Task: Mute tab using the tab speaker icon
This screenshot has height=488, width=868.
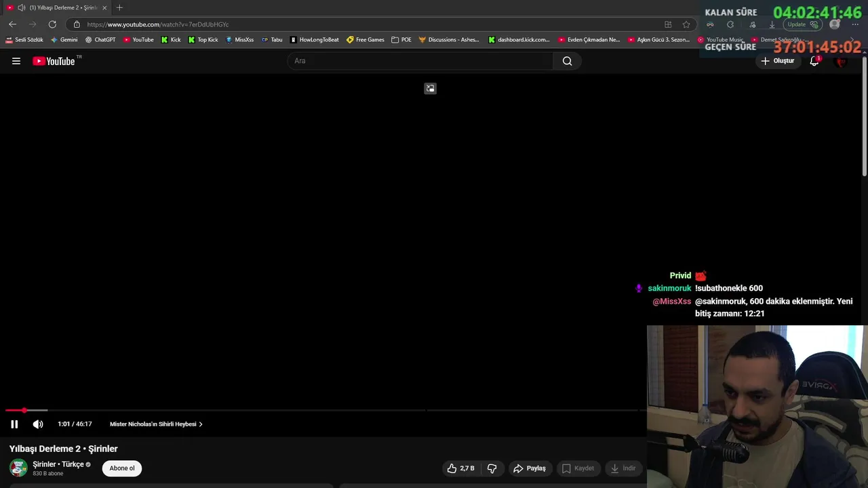Action: coord(21,7)
